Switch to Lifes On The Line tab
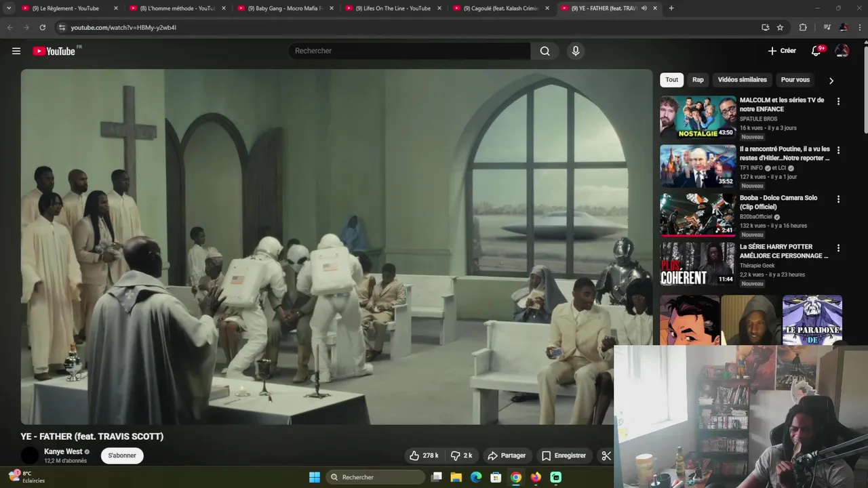This screenshot has height=488, width=868. pos(393,8)
